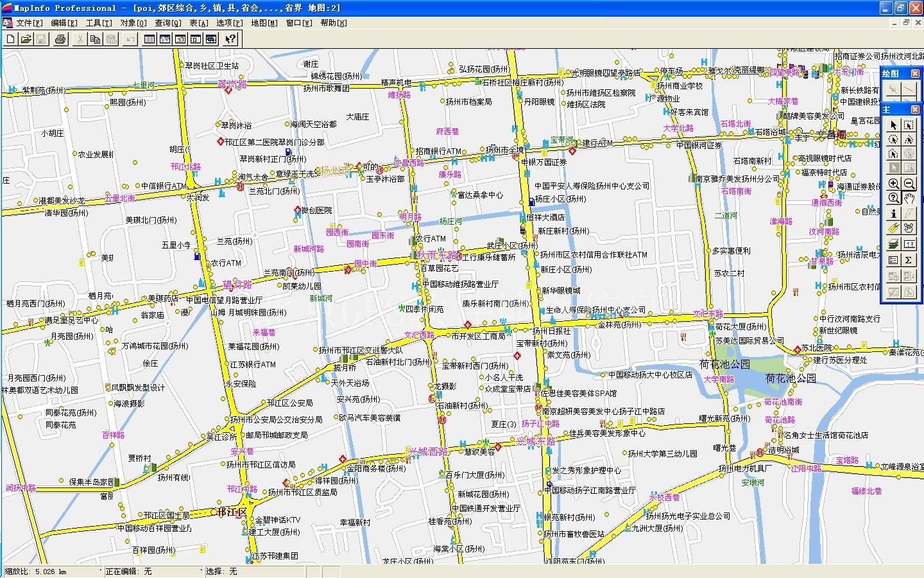Screen dimensions: 924x578
Task: Open the 文件[F] menu
Action: [x=30, y=23]
